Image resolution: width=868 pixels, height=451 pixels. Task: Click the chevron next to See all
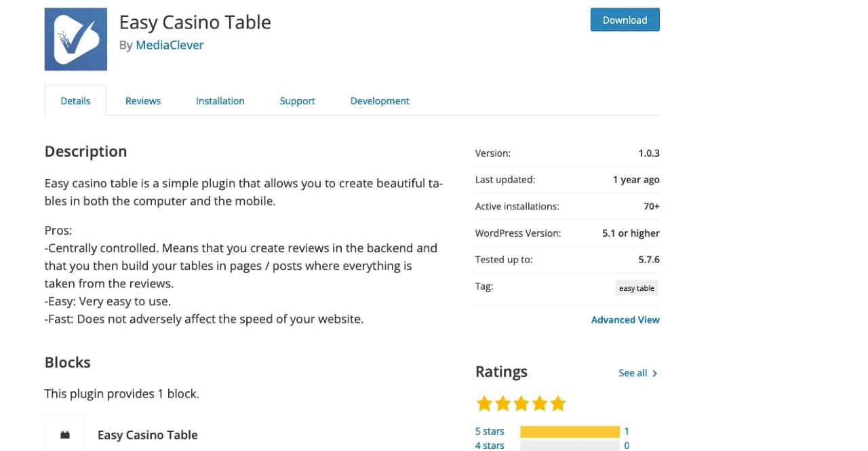pos(654,373)
